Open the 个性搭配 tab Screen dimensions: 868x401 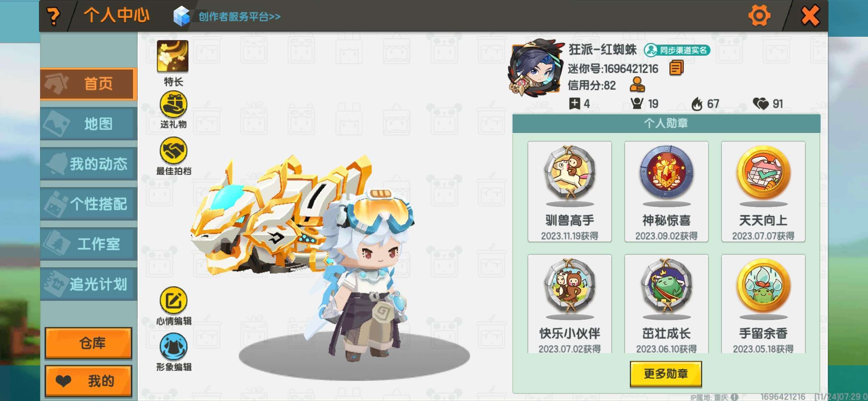pyautogui.click(x=89, y=204)
